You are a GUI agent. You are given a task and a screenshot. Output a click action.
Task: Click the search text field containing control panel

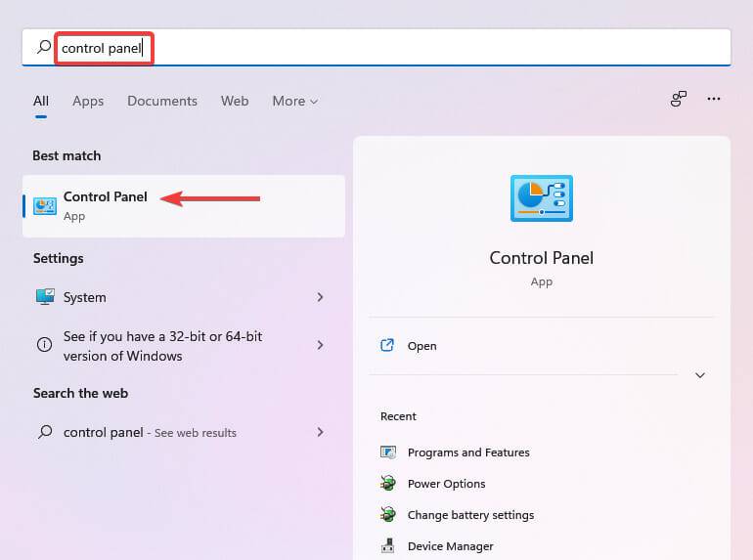pos(376,48)
